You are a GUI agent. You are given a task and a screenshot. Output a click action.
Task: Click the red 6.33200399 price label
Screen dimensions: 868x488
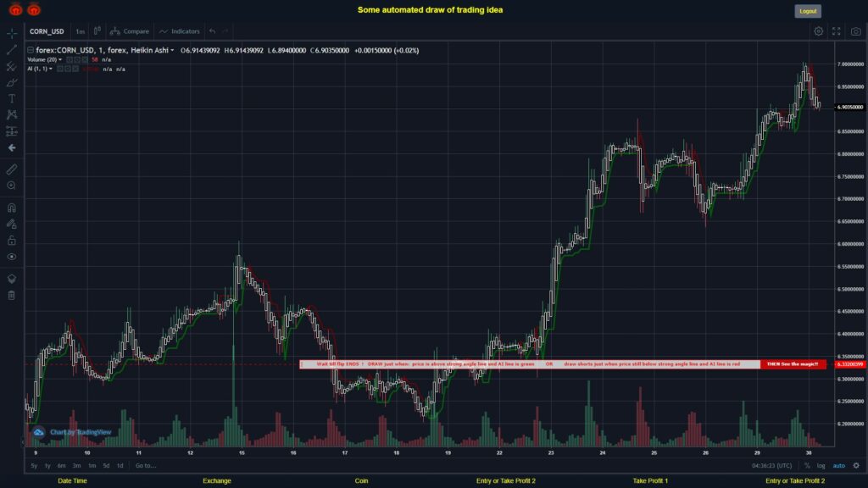850,364
